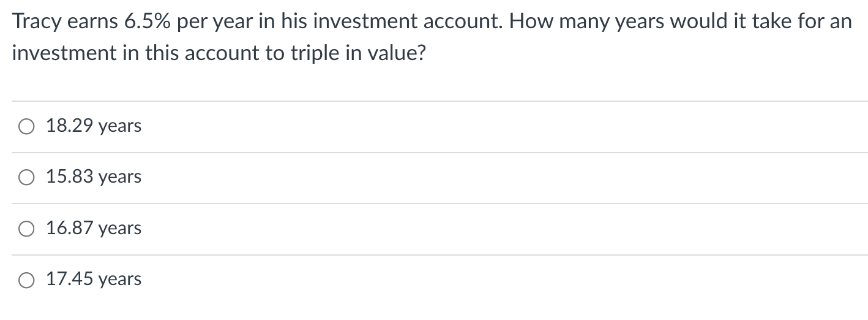Click the '16.87 years' answer label text

[94, 229]
